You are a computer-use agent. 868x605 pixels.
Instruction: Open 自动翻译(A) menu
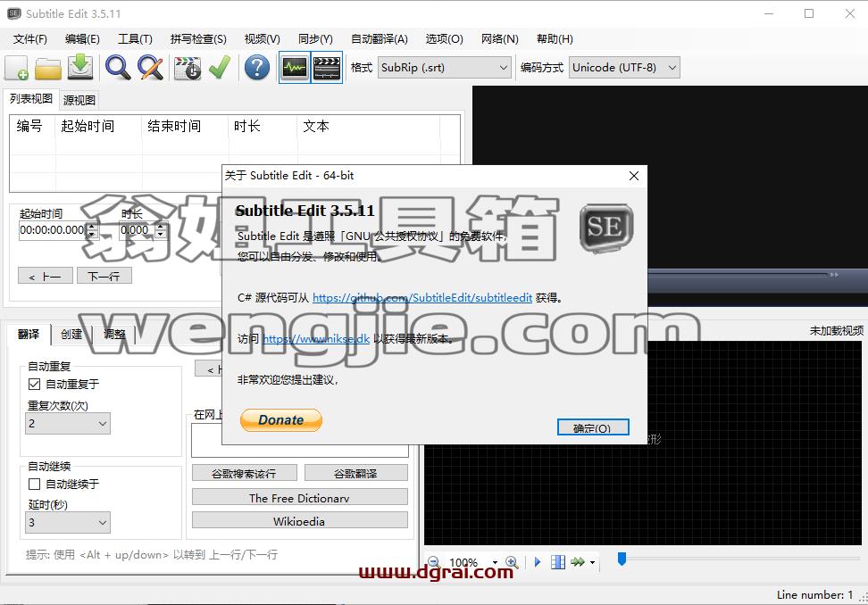380,39
